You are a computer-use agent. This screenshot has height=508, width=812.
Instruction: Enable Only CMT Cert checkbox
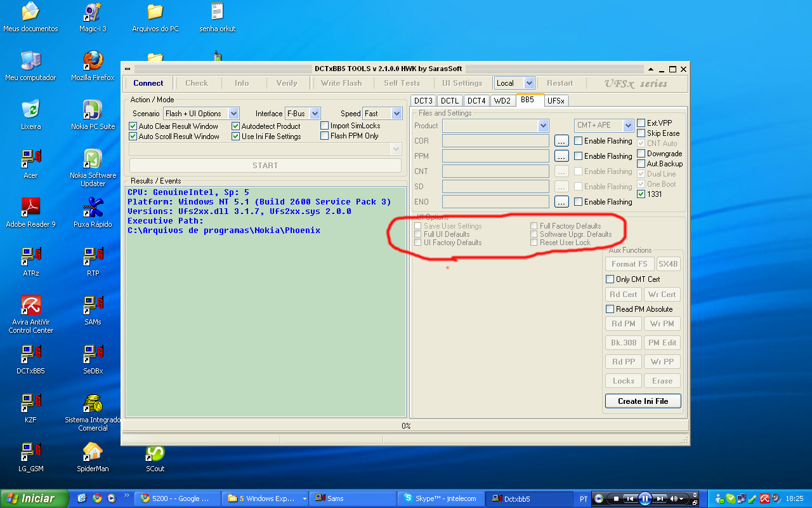(610, 279)
